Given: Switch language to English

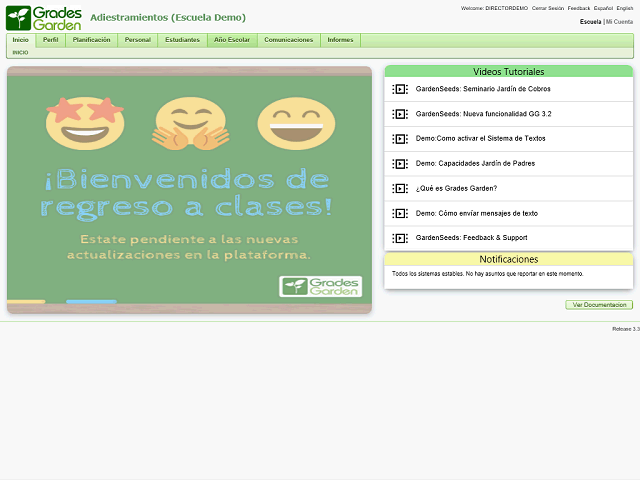Looking at the screenshot, I should click(x=625, y=8).
